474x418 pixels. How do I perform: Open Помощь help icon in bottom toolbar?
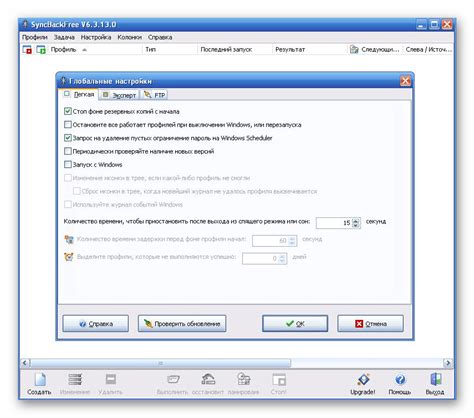[x=400, y=380]
